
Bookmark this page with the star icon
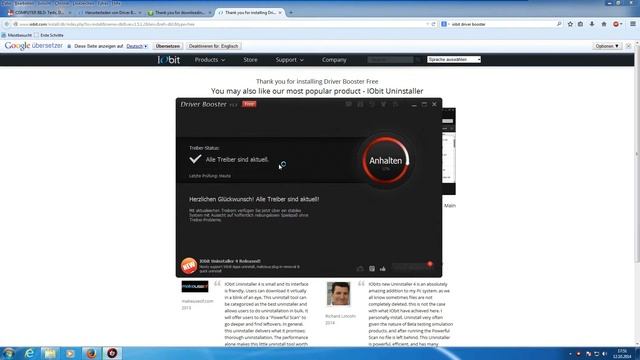pos(570,24)
